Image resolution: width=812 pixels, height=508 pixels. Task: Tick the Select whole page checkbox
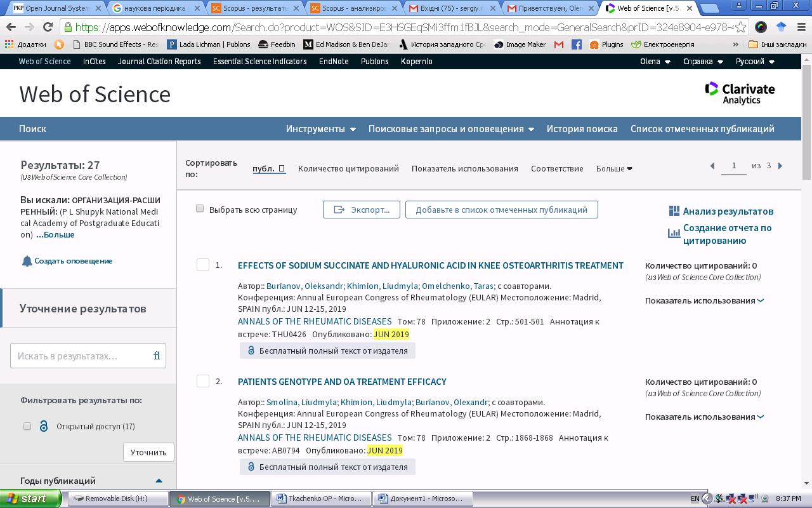[200, 208]
